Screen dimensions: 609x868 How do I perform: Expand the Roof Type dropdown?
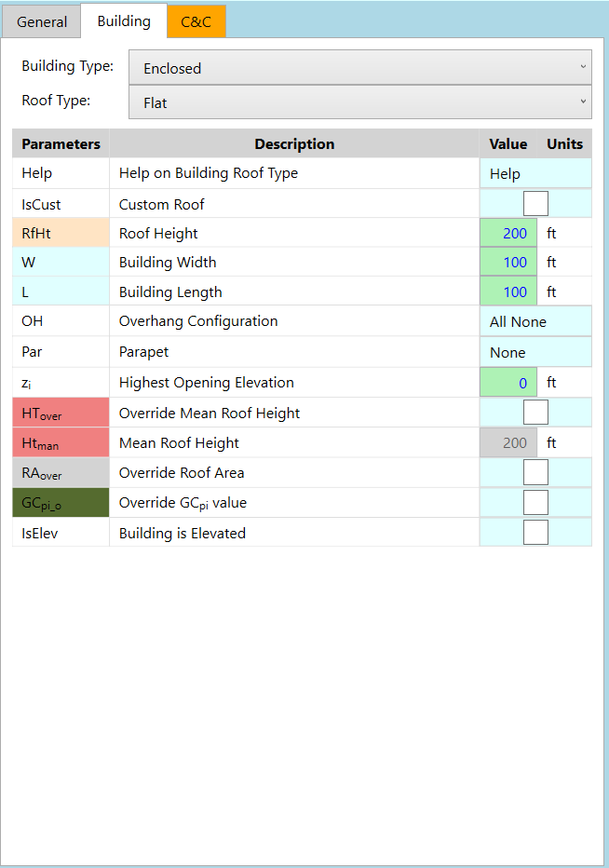pyautogui.click(x=359, y=102)
